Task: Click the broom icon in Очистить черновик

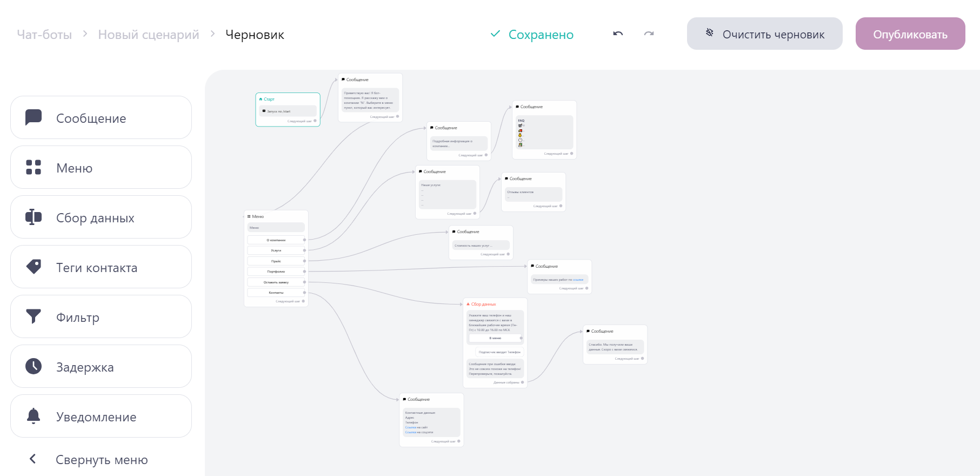Action: click(709, 33)
